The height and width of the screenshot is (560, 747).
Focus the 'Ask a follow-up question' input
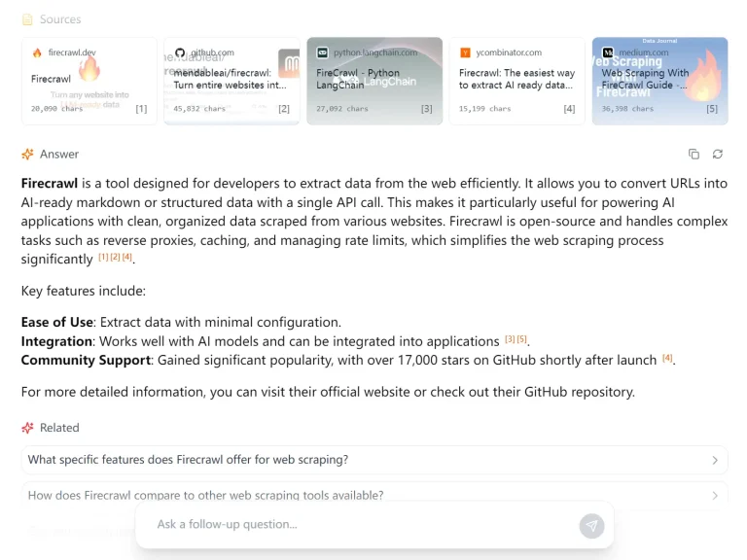360,525
